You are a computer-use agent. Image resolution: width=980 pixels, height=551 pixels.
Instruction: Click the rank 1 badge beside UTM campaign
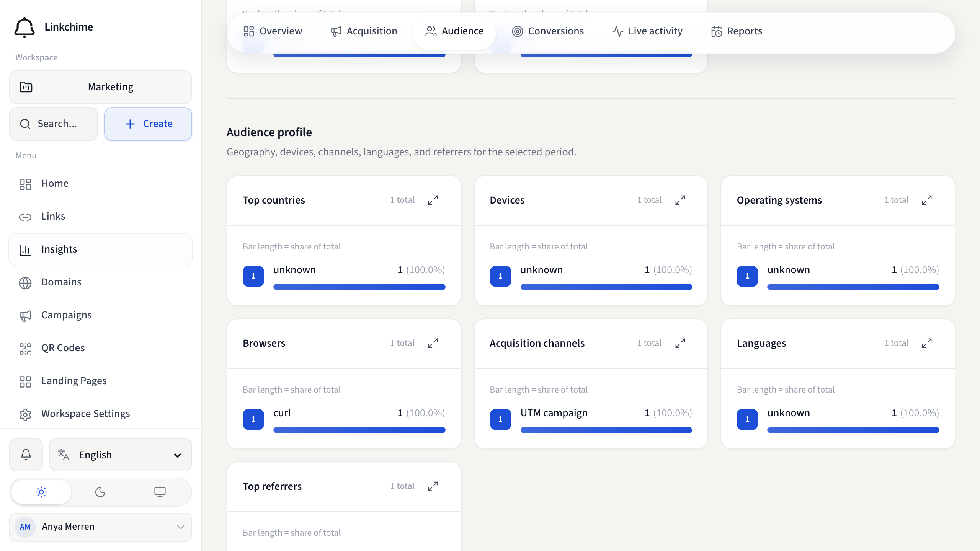(501, 419)
